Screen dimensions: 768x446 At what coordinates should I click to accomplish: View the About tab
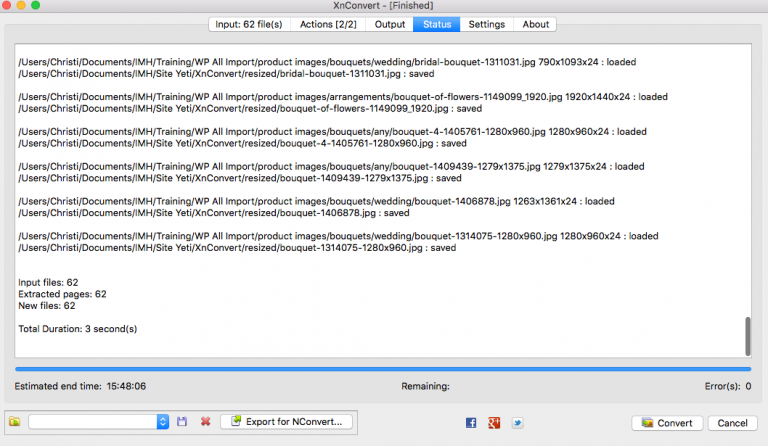(535, 24)
